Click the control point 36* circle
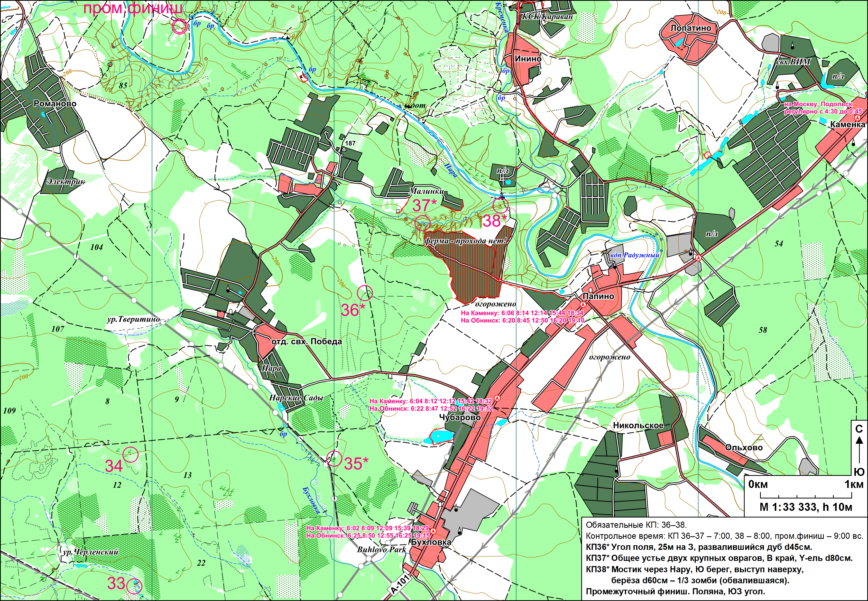 pyautogui.click(x=365, y=293)
